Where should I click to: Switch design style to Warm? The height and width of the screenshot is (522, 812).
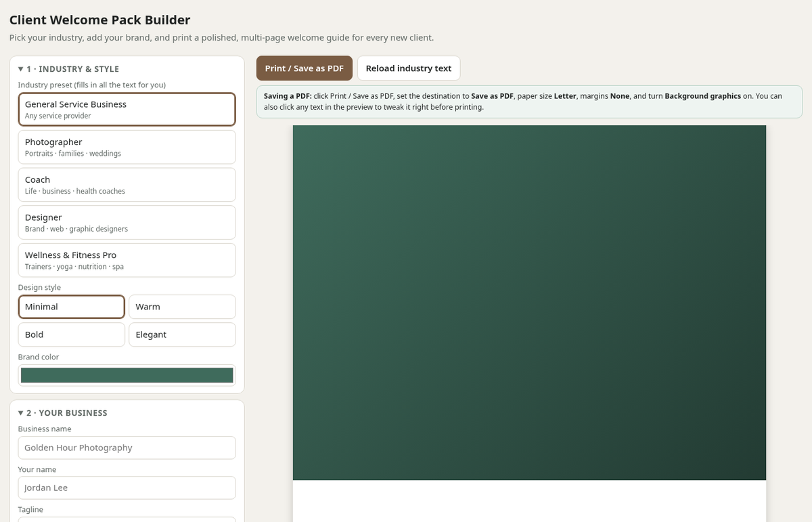pyautogui.click(x=182, y=307)
